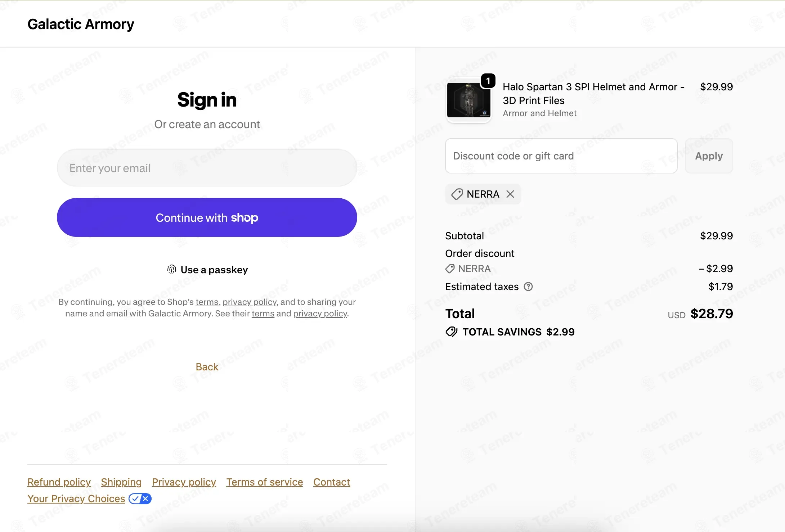Click the Galactic Armory store title
This screenshot has width=785, height=532.
click(x=81, y=24)
